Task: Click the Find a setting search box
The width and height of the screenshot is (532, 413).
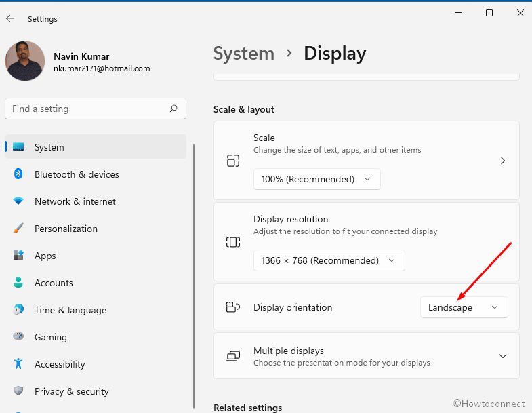Action: pos(96,109)
